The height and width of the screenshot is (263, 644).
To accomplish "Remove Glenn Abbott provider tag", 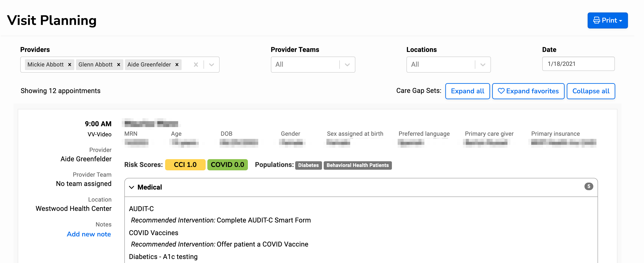I will point(119,65).
